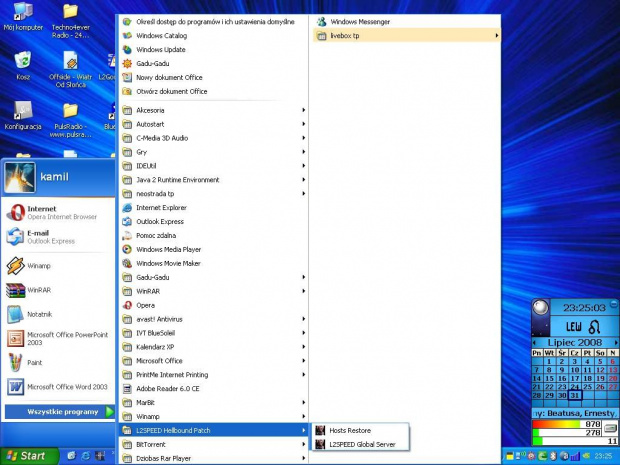Click the Start button
Screen dimensions: 620x465
click(x=28, y=456)
